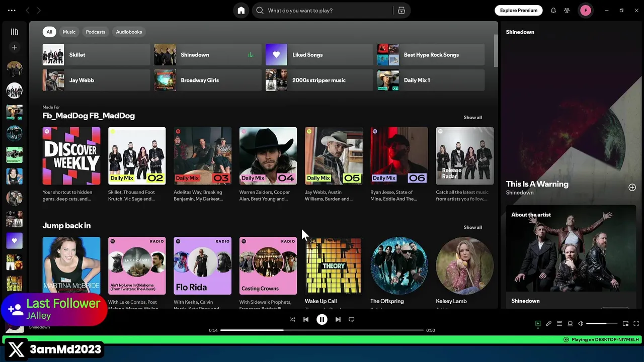The image size is (644, 362).
Task: Open the Discover Weekly playlist card
Action: tap(71, 164)
